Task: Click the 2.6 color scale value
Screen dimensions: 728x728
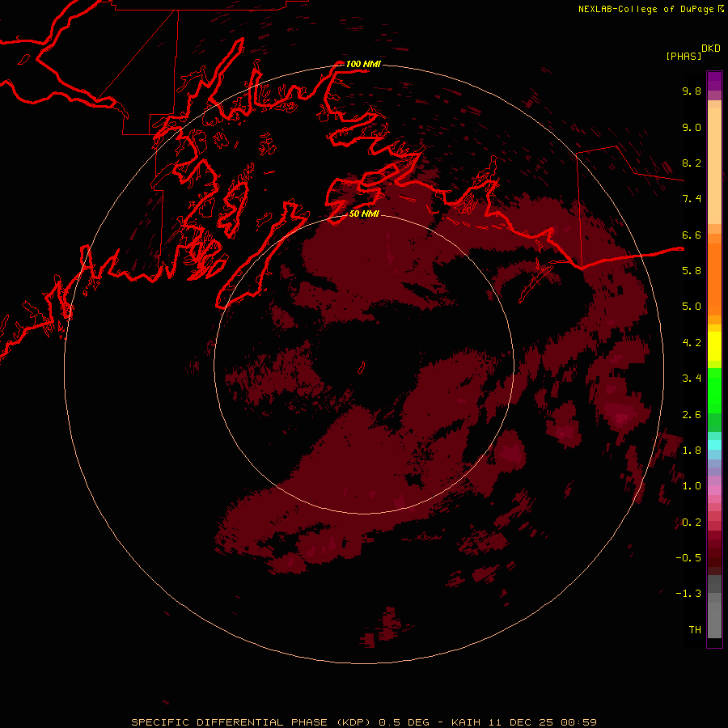Action: [x=692, y=415]
